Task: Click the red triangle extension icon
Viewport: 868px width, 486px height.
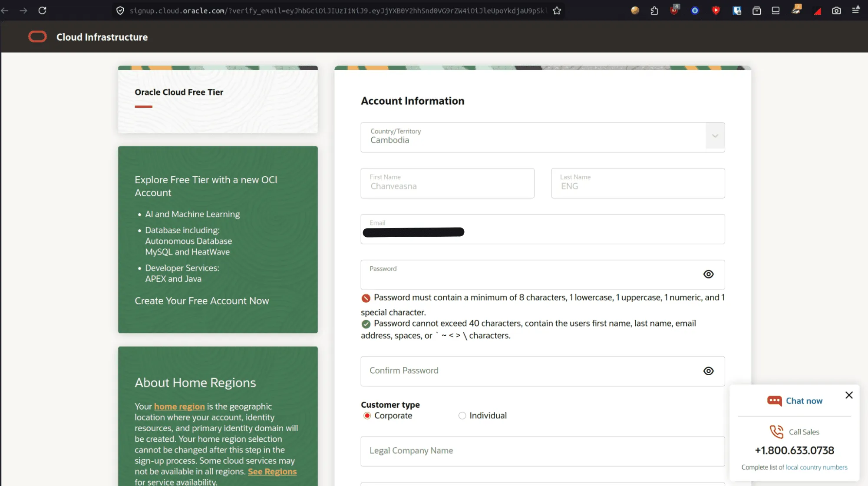Action: point(817,11)
